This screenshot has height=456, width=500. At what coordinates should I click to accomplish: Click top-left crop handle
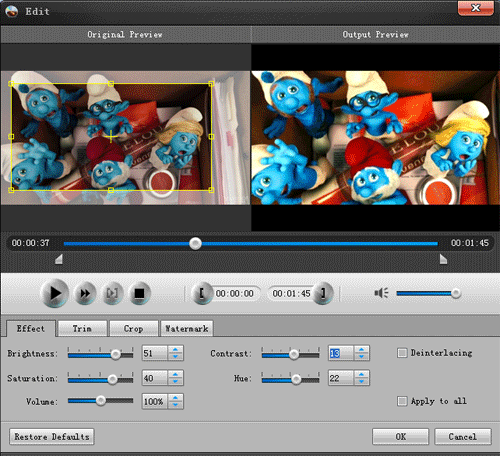point(11,84)
